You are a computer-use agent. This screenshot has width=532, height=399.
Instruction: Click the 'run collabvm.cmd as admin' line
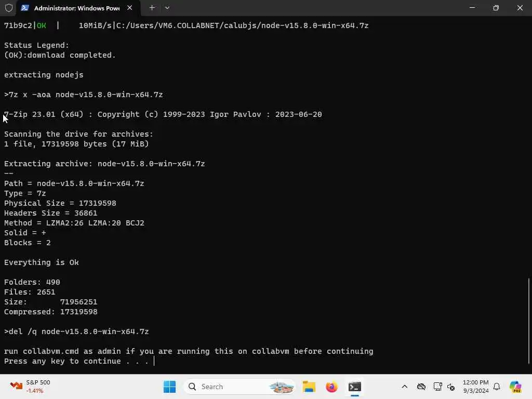(x=189, y=351)
